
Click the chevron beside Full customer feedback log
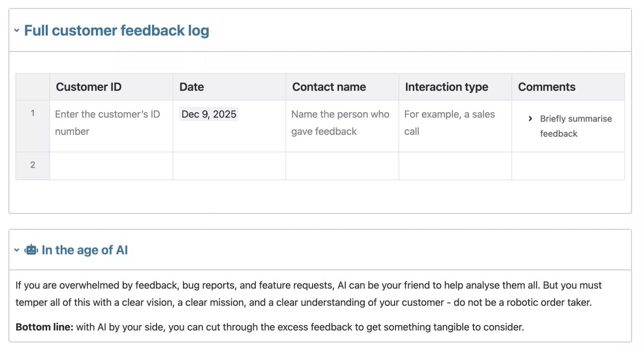pos(16,30)
